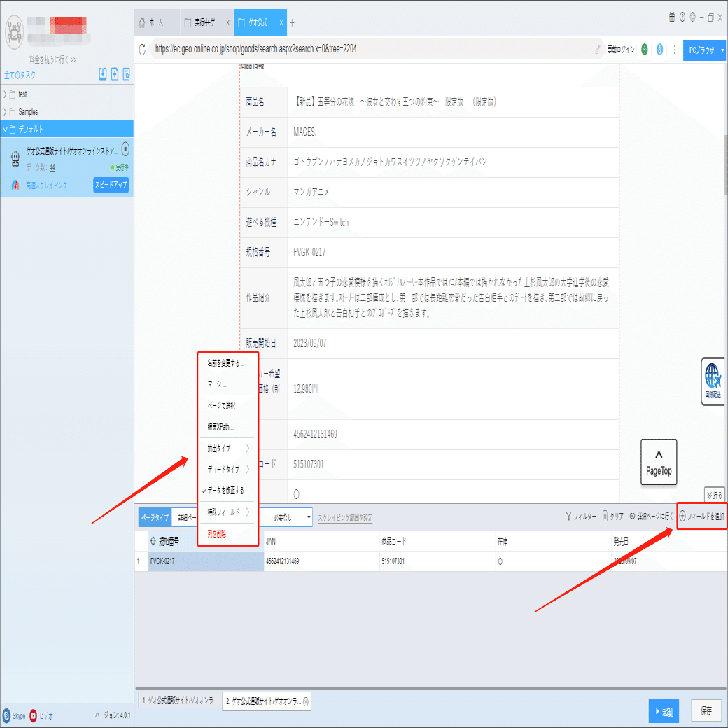Switch to the ホーム tab
The height and width of the screenshot is (728, 728).
157,22
